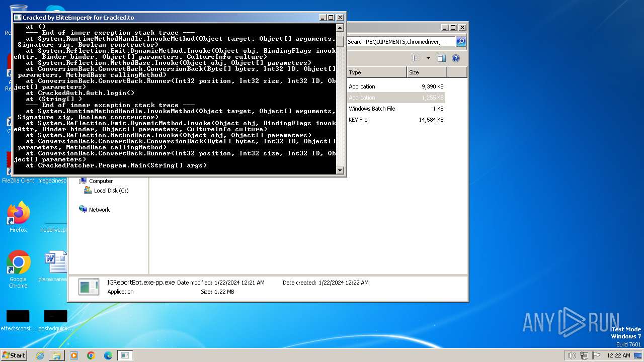Image resolution: width=644 pixels, height=362 pixels.
Task: Open the views dropdown arrow in Explorer
Action: 428,58
